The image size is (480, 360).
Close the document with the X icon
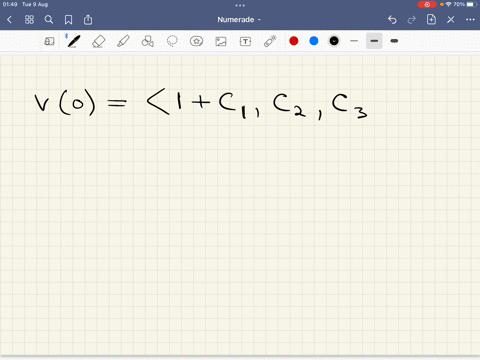click(x=451, y=20)
